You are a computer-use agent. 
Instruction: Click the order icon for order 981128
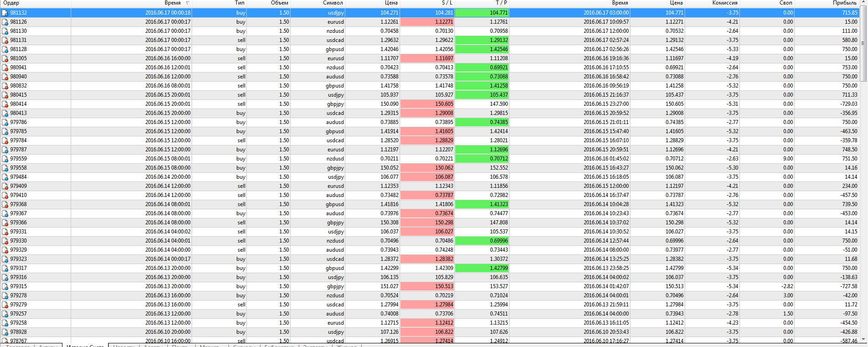coord(5,49)
